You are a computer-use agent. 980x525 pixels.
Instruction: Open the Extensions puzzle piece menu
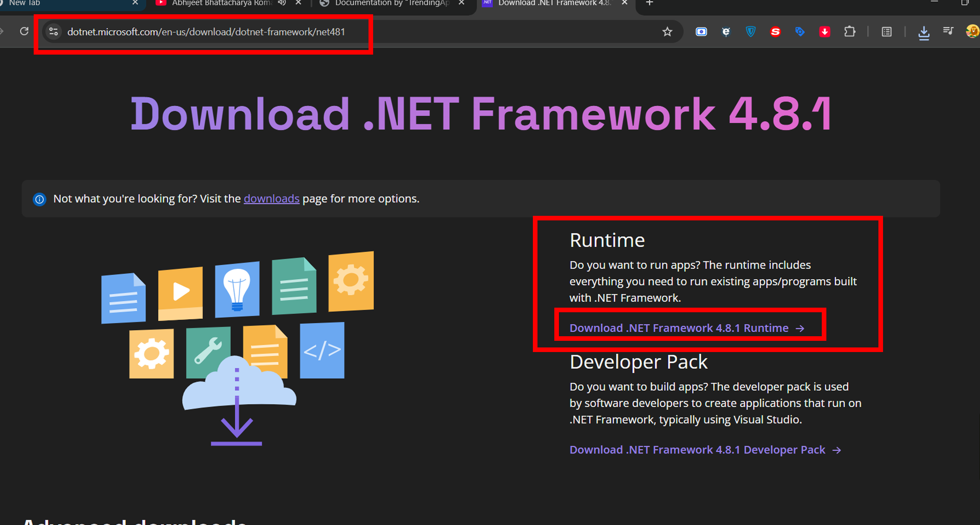click(x=849, y=32)
